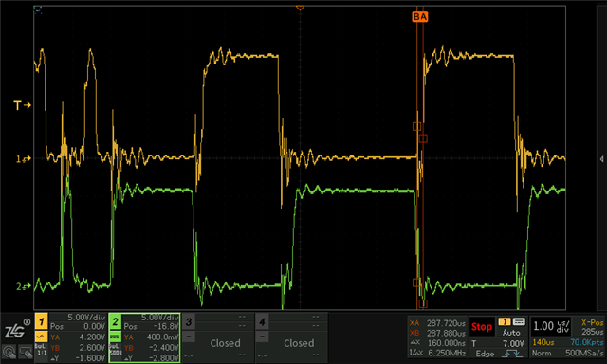Screen dimensions: 607x364
Task: Enable closed channel 4
Action: pos(262,321)
